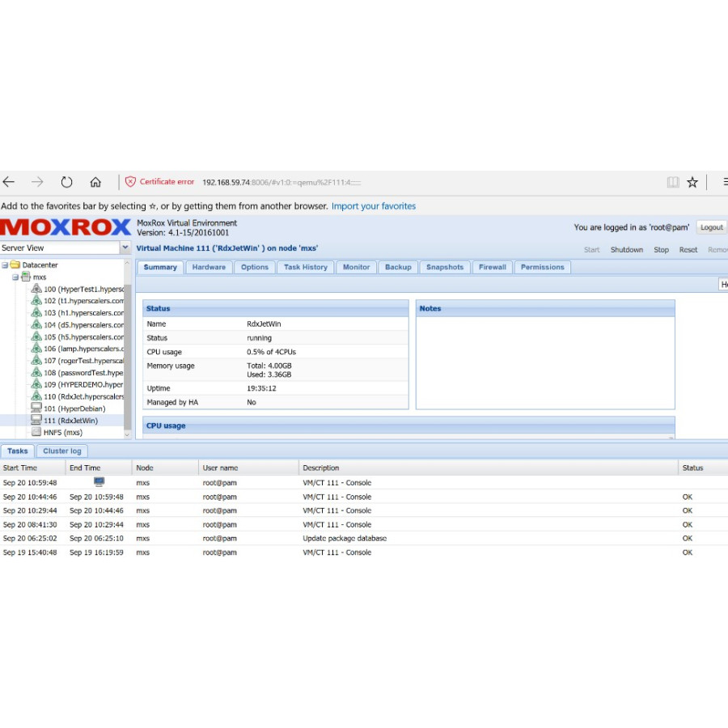Viewport: 728px width, 728px height.
Task: Click container icon for 103 h1.hyperscalers
Action: tap(36, 312)
